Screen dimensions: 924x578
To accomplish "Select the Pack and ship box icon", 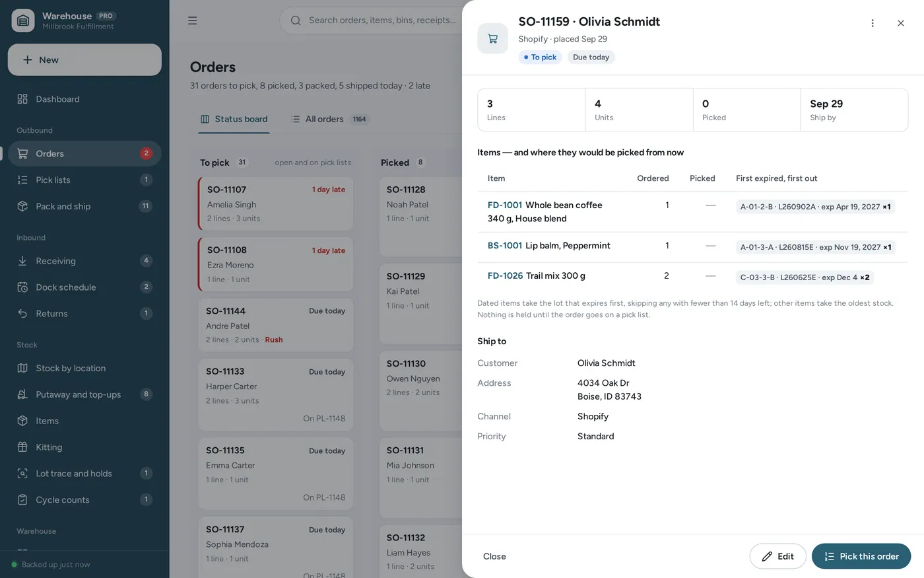I will (22, 206).
